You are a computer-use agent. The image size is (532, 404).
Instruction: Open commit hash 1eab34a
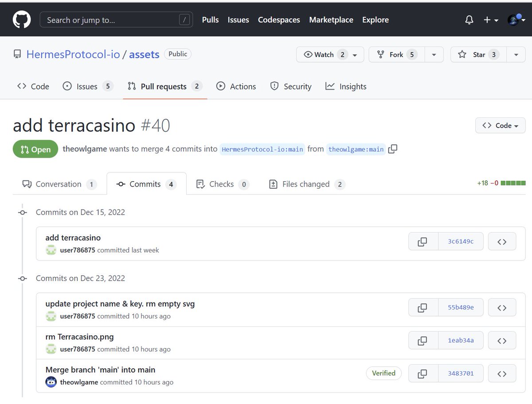click(x=461, y=340)
